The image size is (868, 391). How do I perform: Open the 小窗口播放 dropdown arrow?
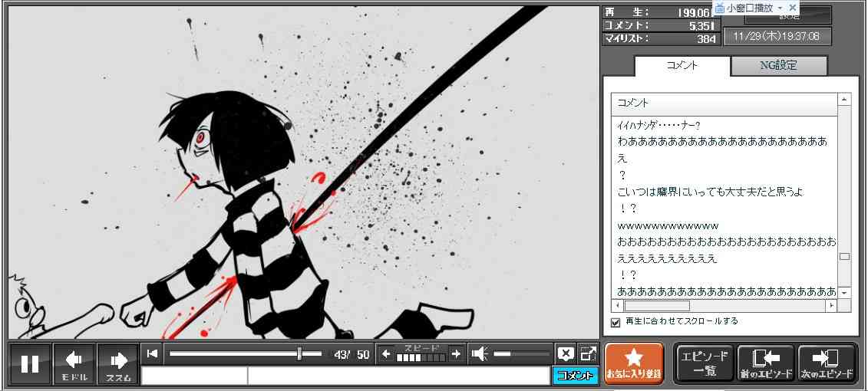tap(781, 8)
